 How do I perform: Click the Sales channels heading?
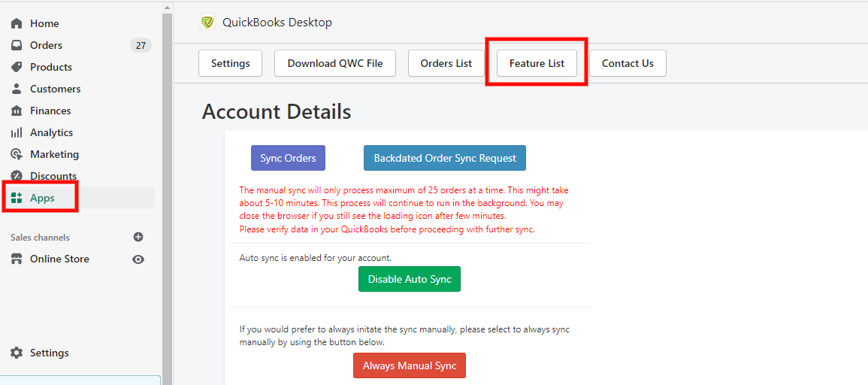[40, 237]
